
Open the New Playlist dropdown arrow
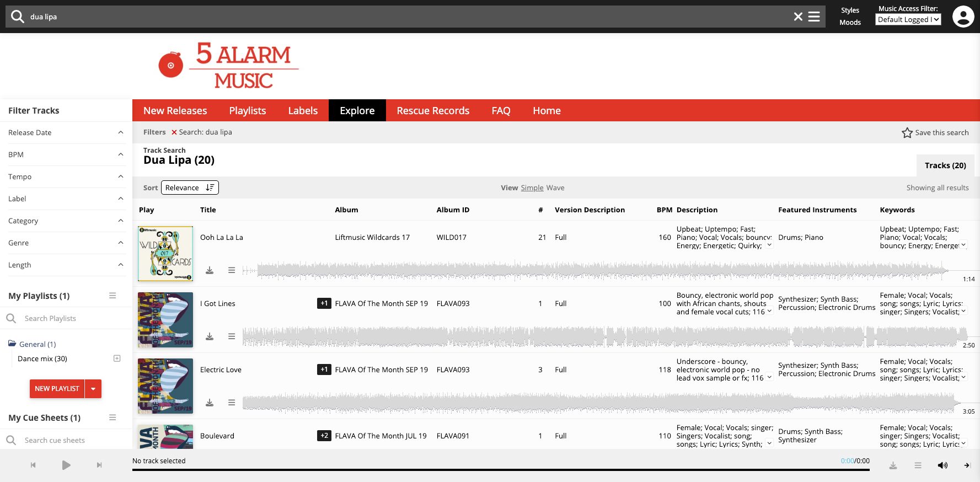tap(93, 389)
